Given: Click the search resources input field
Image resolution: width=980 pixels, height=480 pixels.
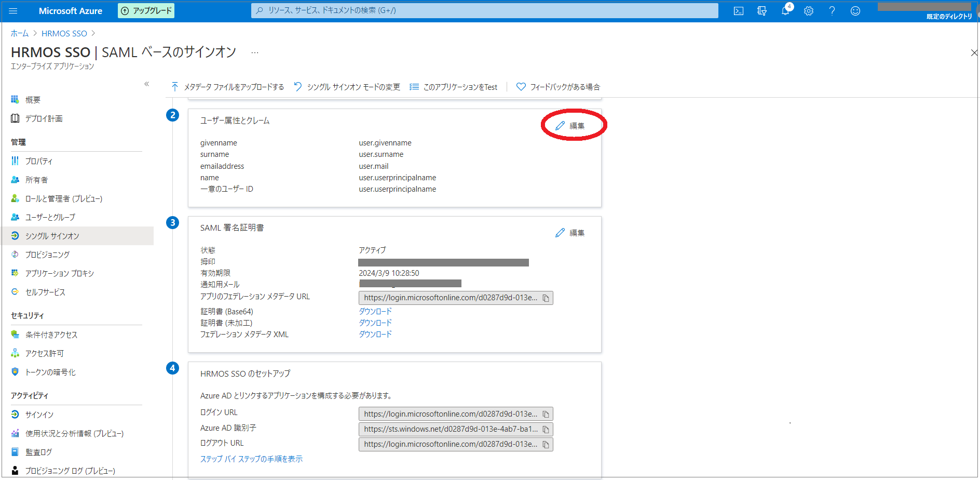Looking at the screenshot, I should click(484, 10).
